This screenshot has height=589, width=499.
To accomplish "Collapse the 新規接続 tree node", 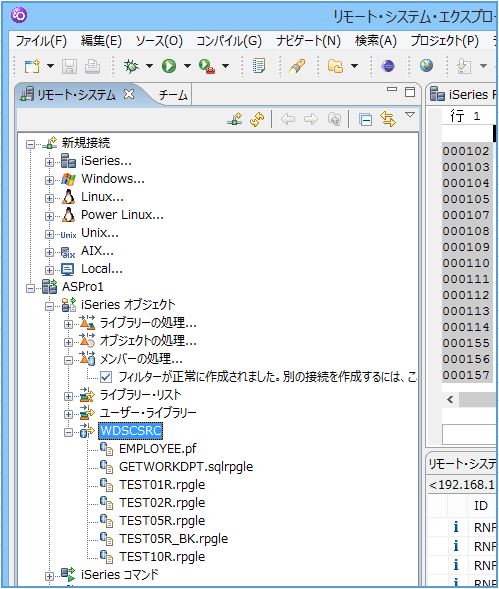I will point(30,144).
